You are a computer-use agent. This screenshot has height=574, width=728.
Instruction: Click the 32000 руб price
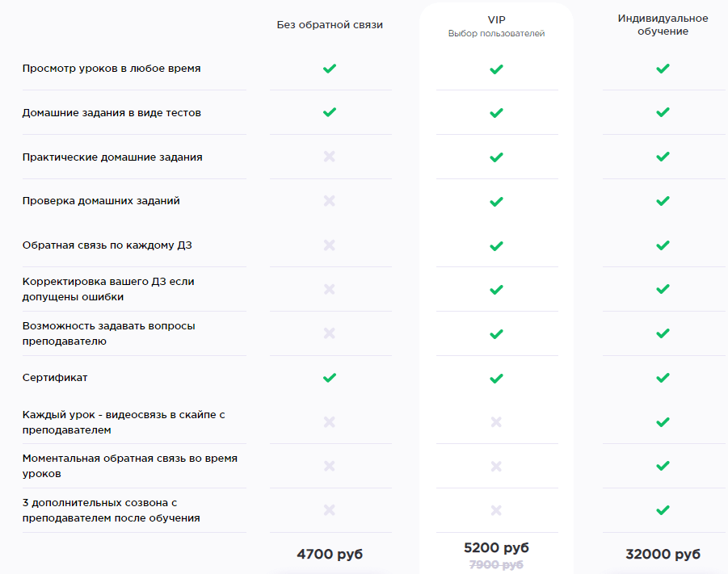click(663, 554)
